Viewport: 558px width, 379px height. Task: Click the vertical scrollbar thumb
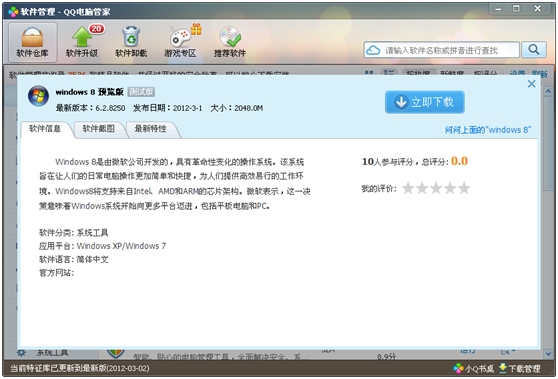click(x=548, y=144)
